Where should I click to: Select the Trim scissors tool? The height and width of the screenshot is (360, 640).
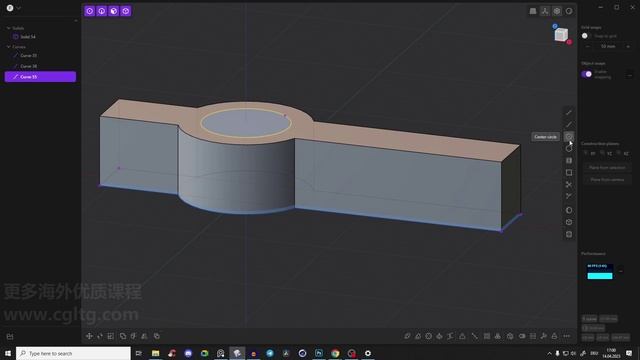pyautogui.click(x=569, y=185)
